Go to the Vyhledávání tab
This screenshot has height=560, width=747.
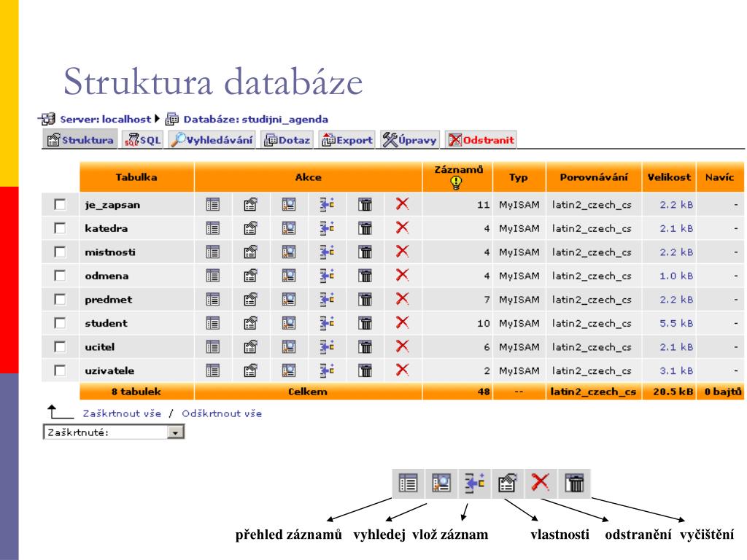pyautogui.click(x=212, y=140)
